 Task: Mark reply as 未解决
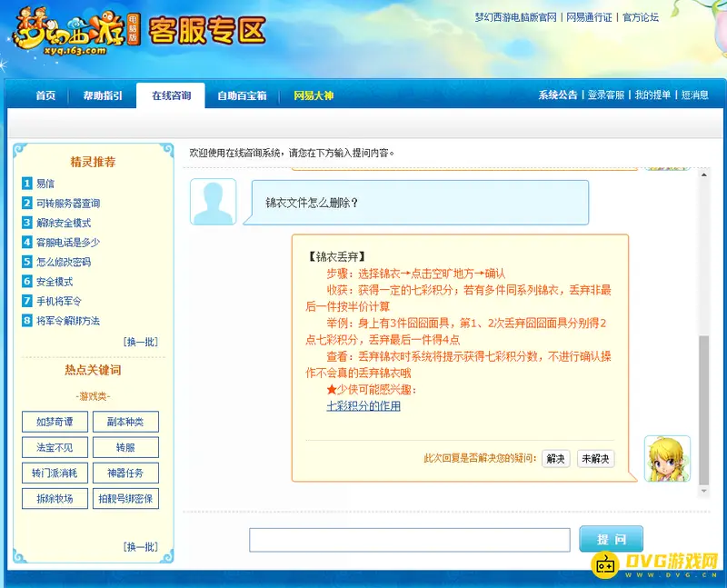[595, 459]
